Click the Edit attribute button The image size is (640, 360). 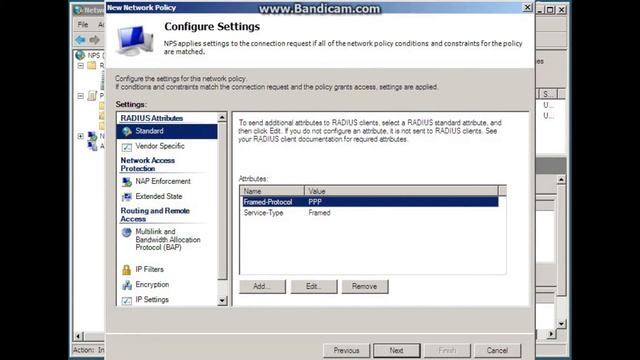(x=313, y=286)
